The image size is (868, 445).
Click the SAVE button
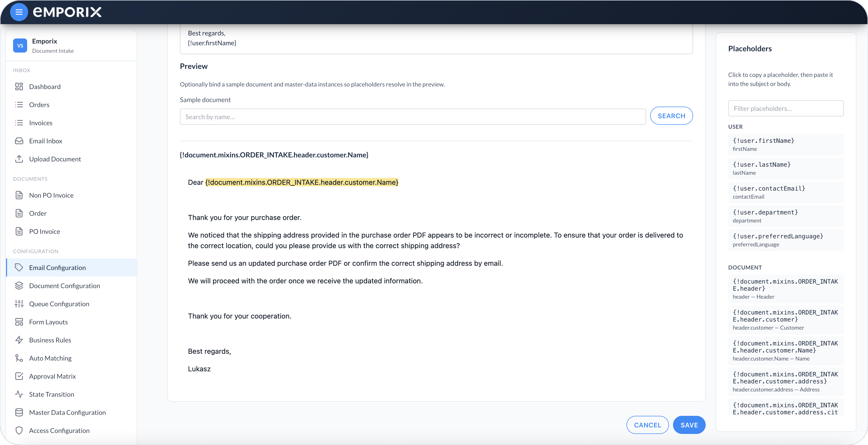pyautogui.click(x=689, y=425)
